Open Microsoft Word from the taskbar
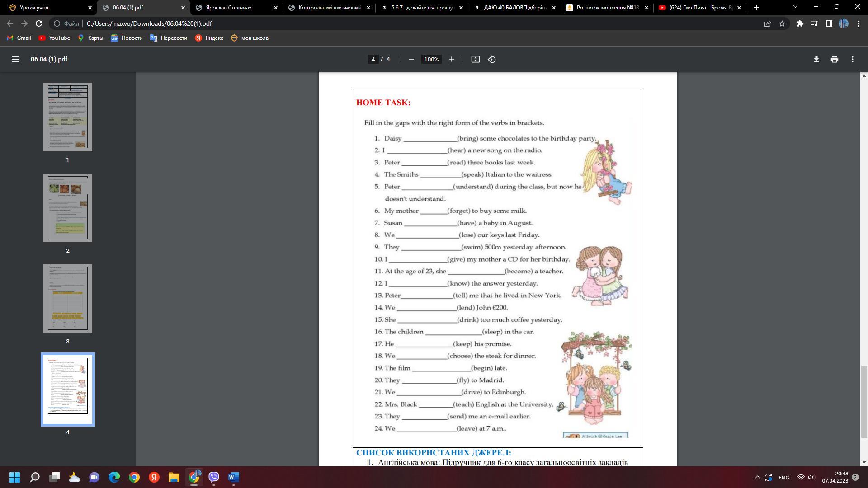Viewport: 868px width, 488px height. pos(233,477)
